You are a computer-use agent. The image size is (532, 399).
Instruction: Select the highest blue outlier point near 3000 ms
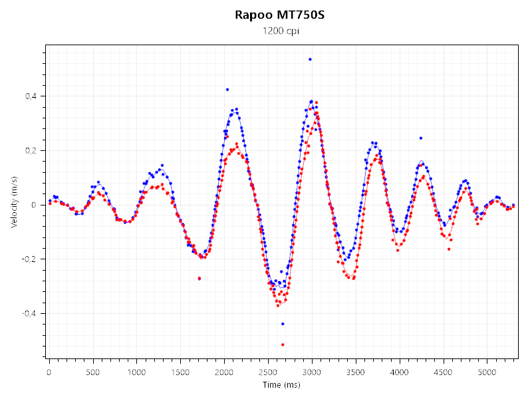point(310,59)
